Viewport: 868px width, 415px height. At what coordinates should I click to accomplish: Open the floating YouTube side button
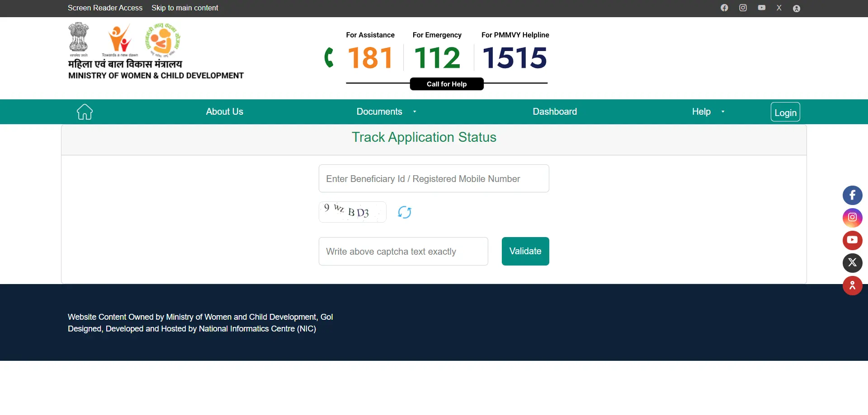[x=853, y=240]
